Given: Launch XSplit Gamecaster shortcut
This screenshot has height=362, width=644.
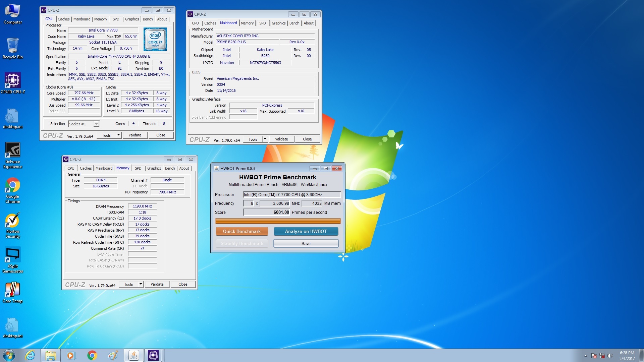Looking at the screenshot, I should 13,260.
